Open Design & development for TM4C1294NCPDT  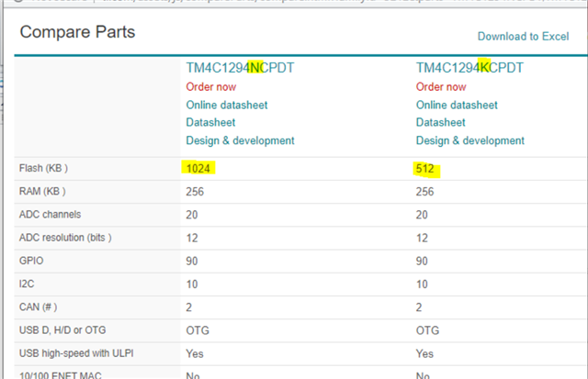pyautogui.click(x=241, y=140)
